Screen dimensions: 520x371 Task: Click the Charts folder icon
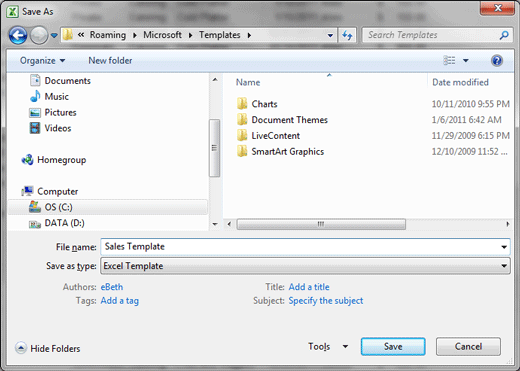pos(242,104)
